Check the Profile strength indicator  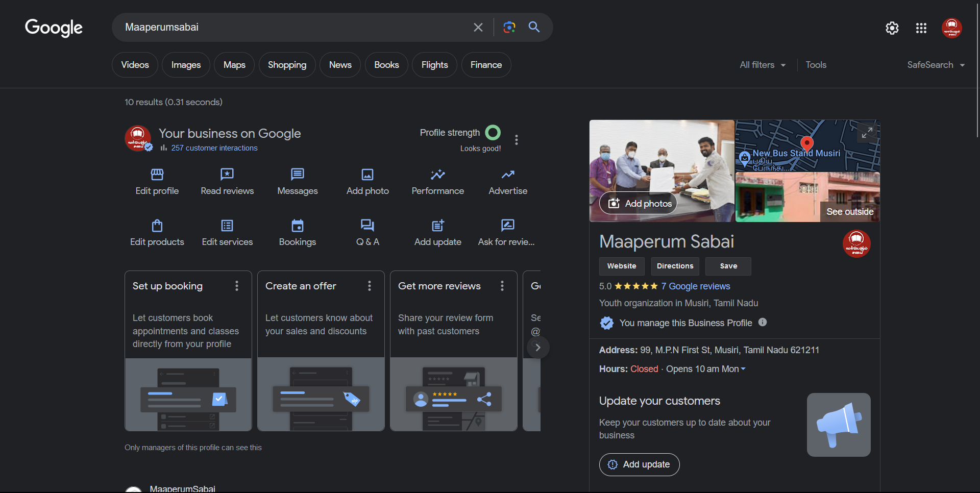(x=493, y=132)
